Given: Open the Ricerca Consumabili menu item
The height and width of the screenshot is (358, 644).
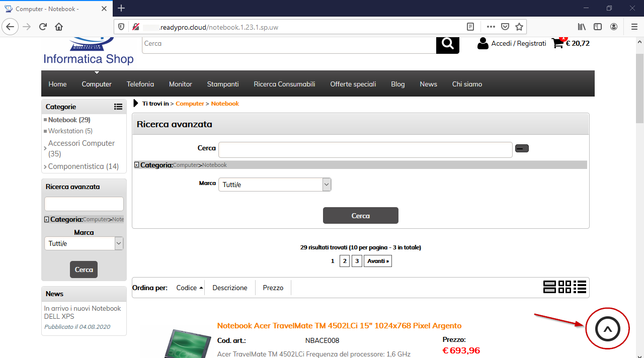Looking at the screenshot, I should tap(284, 84).
